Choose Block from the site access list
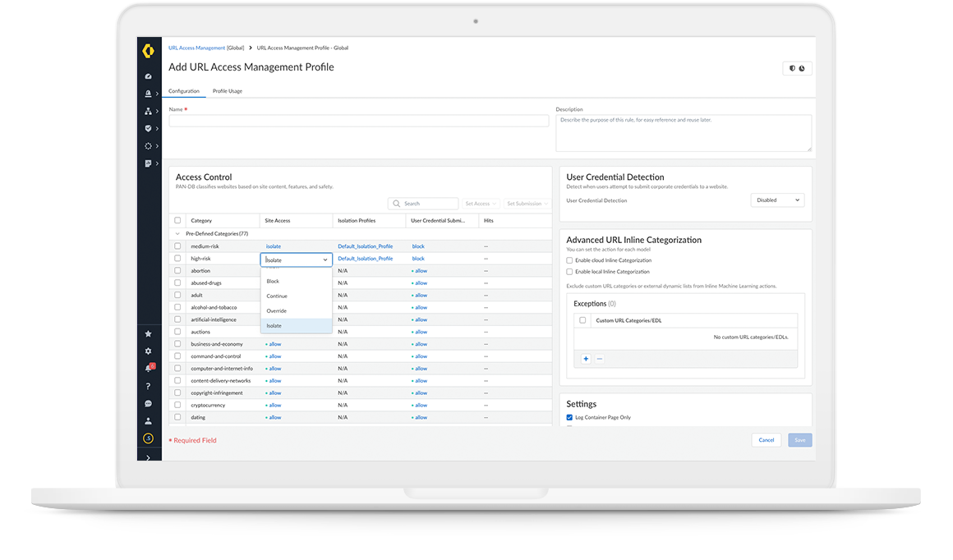This screenshot has width=953, height=560. coord(273,282)
